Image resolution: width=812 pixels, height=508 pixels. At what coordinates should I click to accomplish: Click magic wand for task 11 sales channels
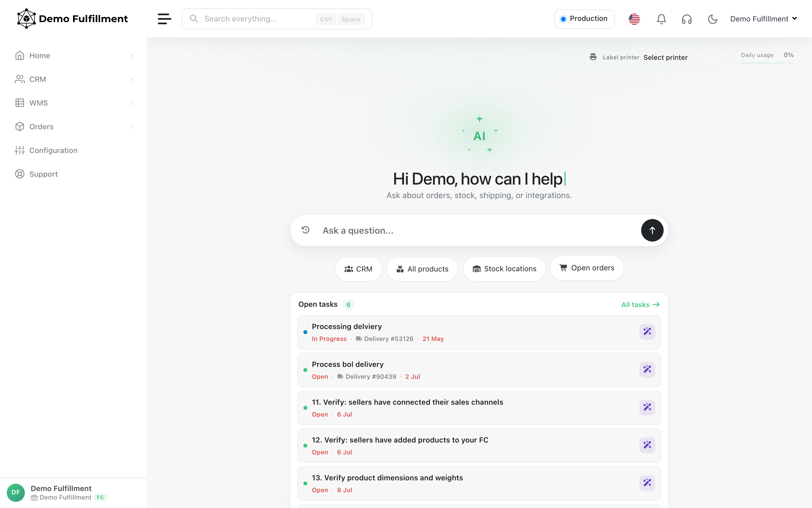[647, 407]
